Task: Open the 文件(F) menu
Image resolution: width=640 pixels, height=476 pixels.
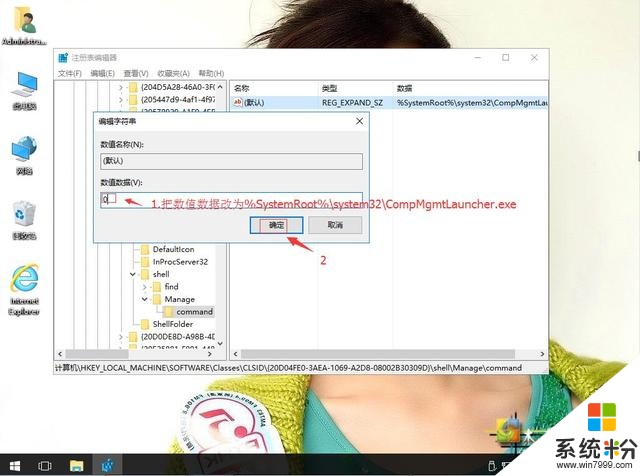Action: pos(70,73)
